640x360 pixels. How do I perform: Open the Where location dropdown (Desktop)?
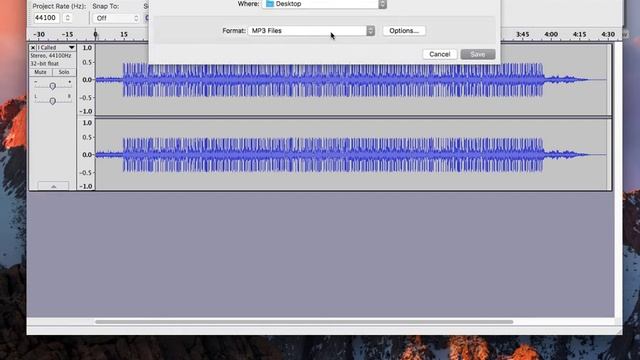click(x=324, y=4)
